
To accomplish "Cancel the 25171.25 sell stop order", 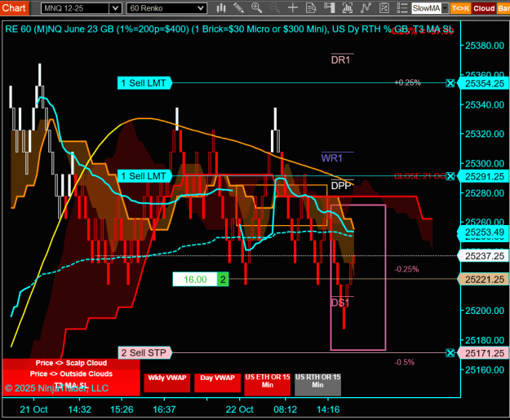I will click(450, 353).
